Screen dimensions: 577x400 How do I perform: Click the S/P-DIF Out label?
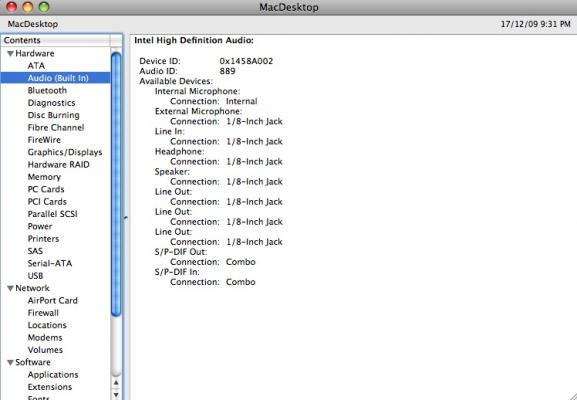tap(181, 252)
